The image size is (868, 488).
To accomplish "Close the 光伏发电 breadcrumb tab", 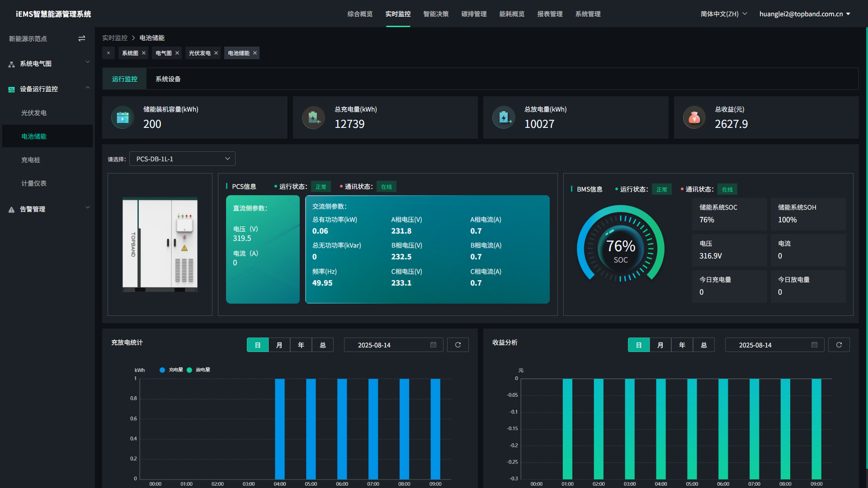I will (216, 53).
